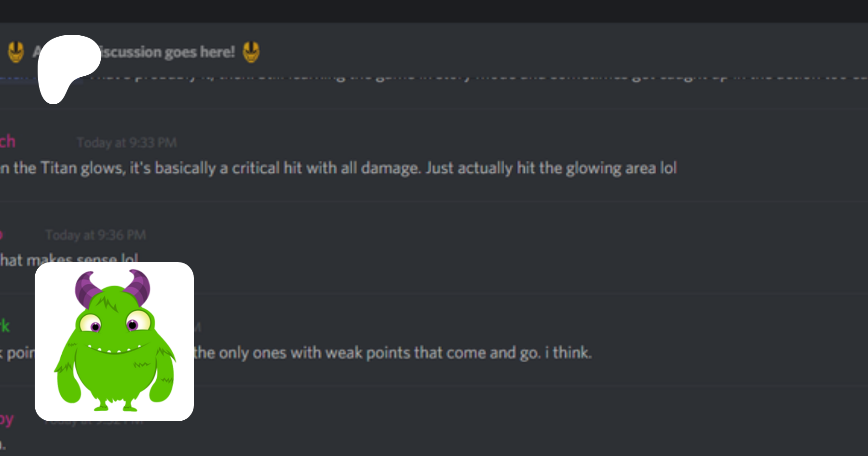The height and width of the screenshot is (456, 868).
Task: Open the green monster image
Action: [114, 342]
